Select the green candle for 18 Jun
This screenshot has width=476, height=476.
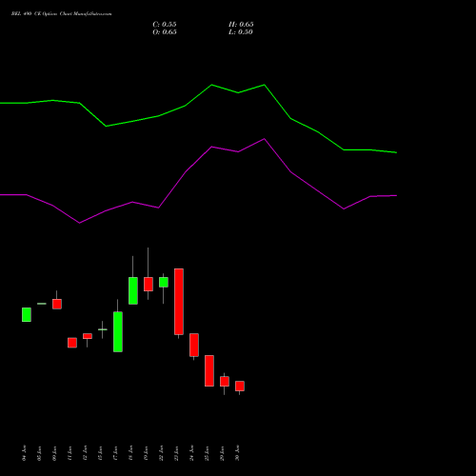[133, 290]
